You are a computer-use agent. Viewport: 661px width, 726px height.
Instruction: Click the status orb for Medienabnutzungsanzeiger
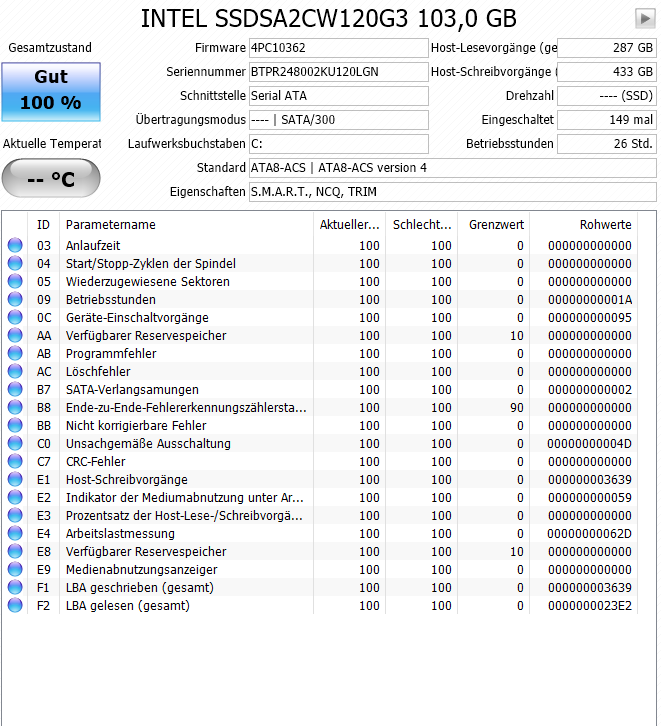point(15,570)
